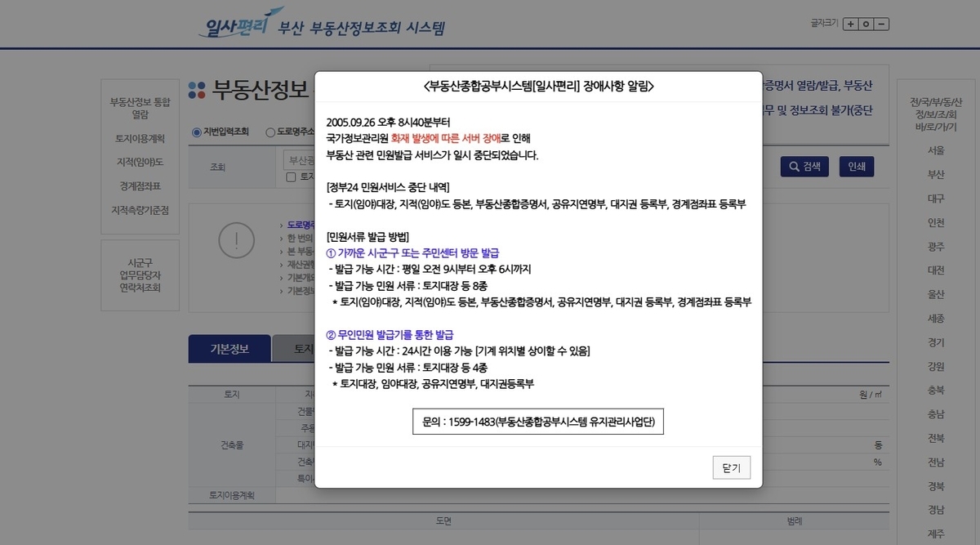Click the 문의 : 1599-1483 contact box
The image size is (980, 545).
[x=538, y=422]
